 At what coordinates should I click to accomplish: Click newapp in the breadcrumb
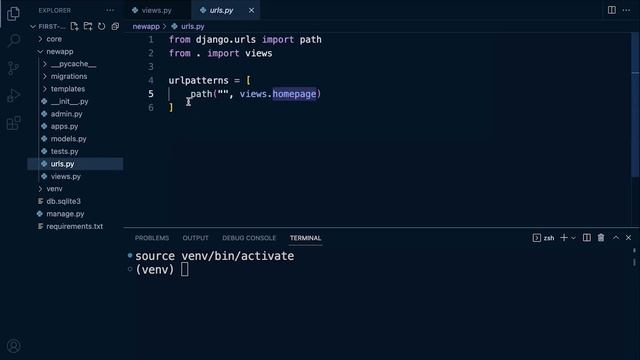tap(146, 27)
